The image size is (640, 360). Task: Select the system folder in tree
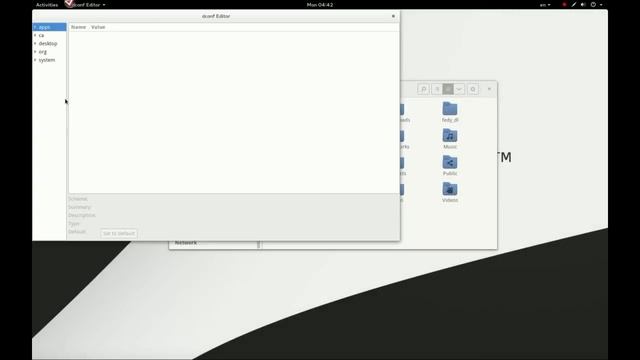[47, 60]
